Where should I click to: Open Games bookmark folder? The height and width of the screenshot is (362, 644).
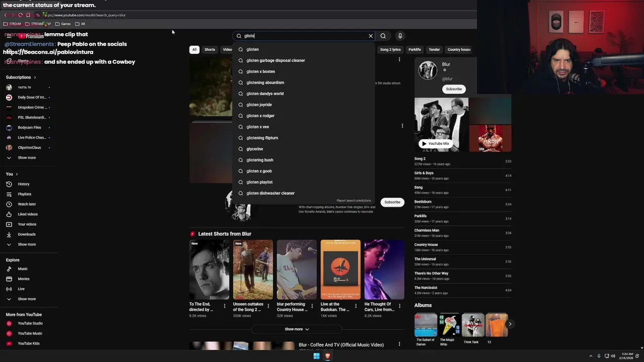pyautogui.click(x=63, y=24)
